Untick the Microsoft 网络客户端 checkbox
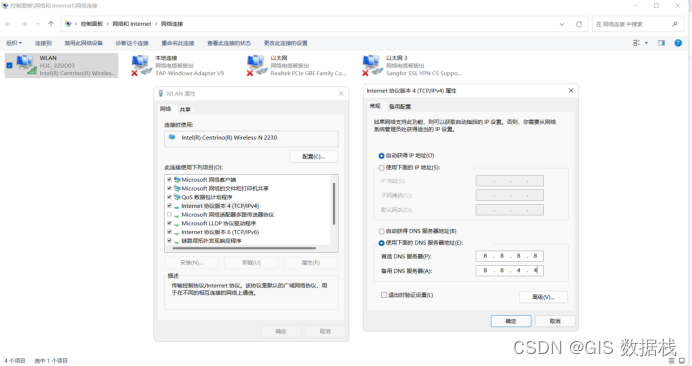692x366 pixels. (169, 180)
